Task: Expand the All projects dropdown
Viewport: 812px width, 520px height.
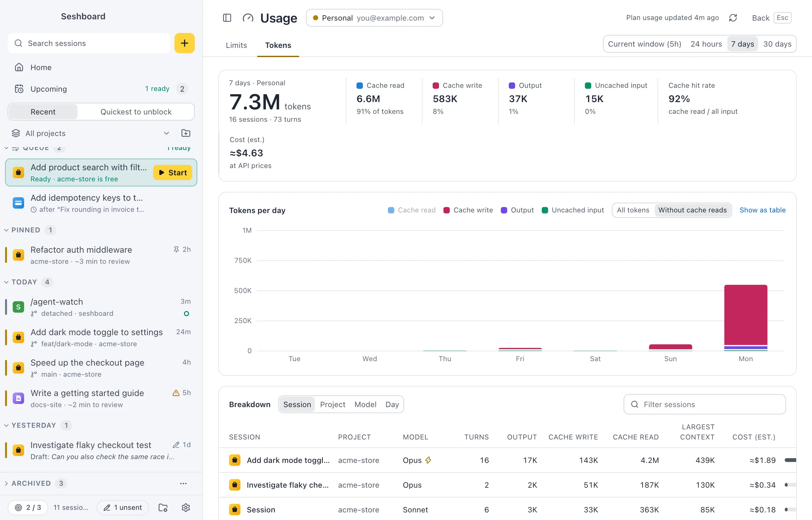Action: (x=90, y=133)
